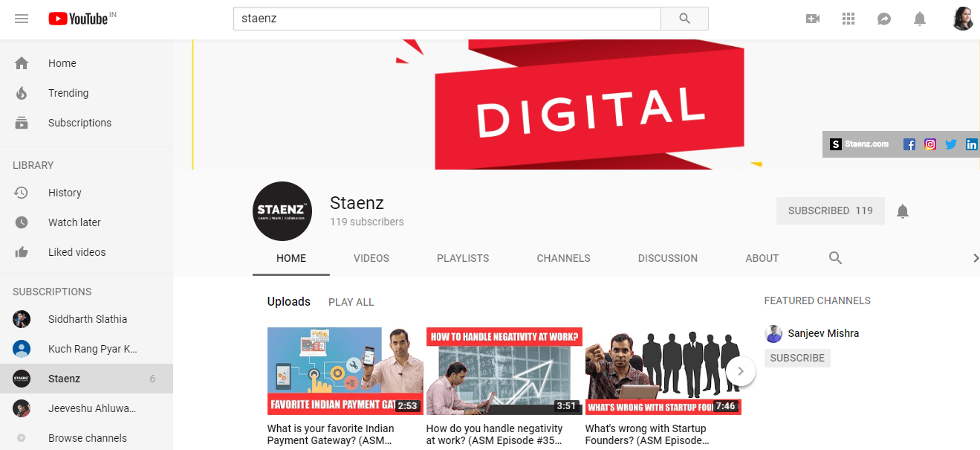
Task: Show more channel tabs arrow
Action: (x=976, y=258)
